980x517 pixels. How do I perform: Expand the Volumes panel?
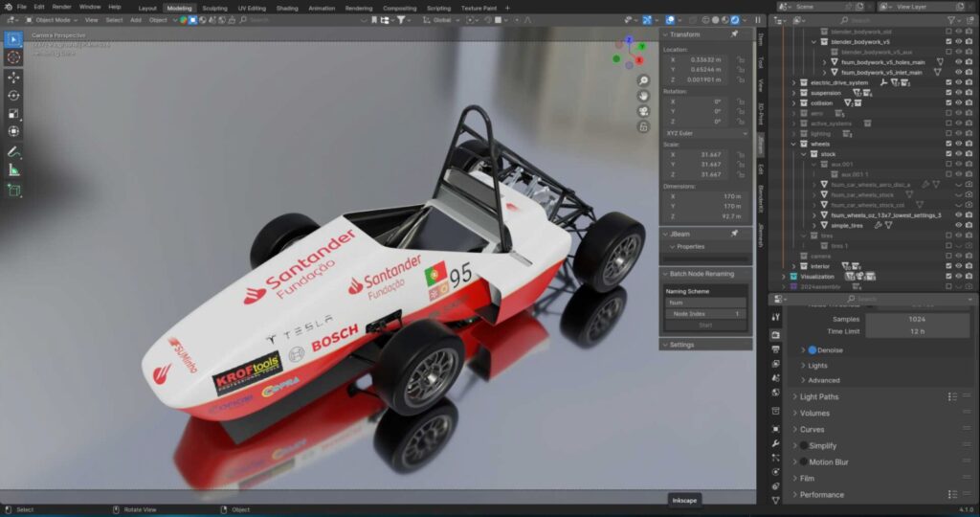795,414
